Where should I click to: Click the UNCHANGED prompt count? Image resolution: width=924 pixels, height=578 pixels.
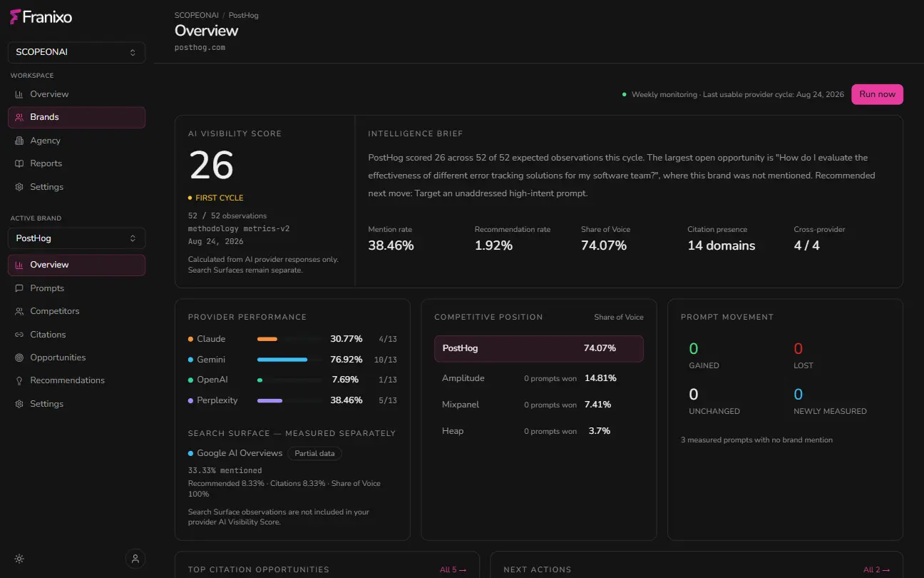694,395
